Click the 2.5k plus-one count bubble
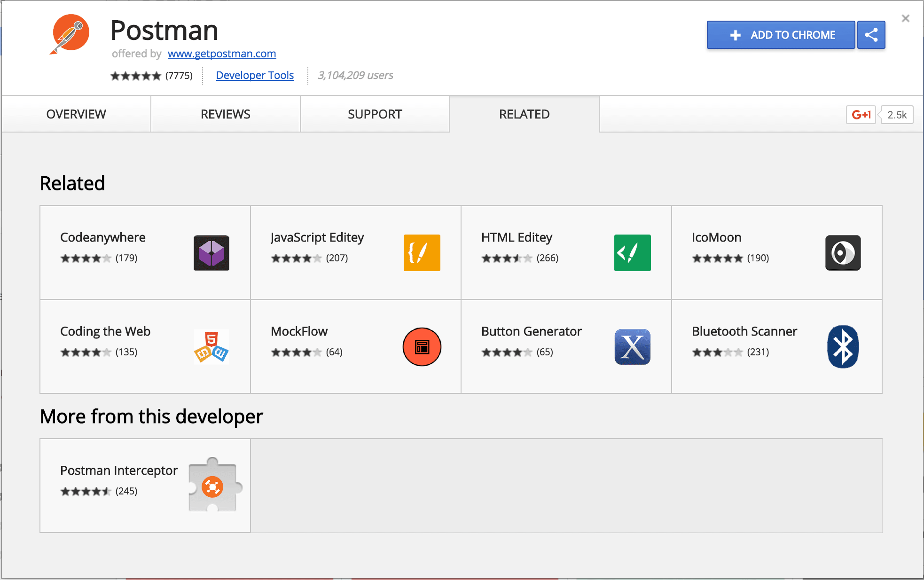 [x=897, y=115]
